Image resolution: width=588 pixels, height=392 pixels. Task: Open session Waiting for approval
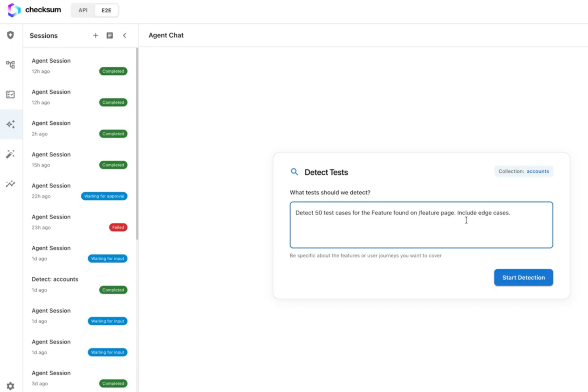coord(79,191)
